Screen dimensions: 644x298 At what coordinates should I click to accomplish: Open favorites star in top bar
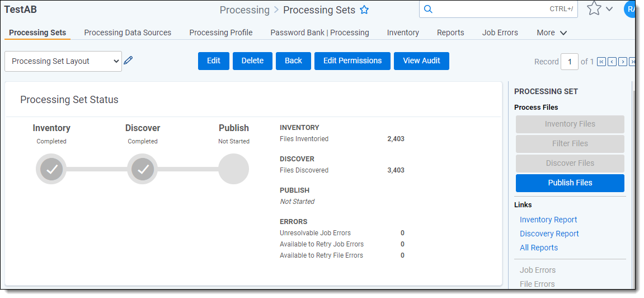point(594,8)
